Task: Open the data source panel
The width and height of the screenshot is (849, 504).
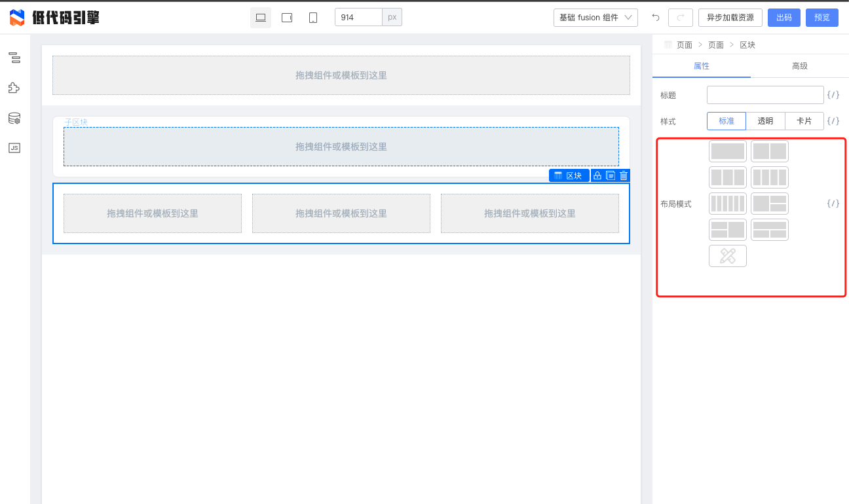Action: tap(14, 118)
